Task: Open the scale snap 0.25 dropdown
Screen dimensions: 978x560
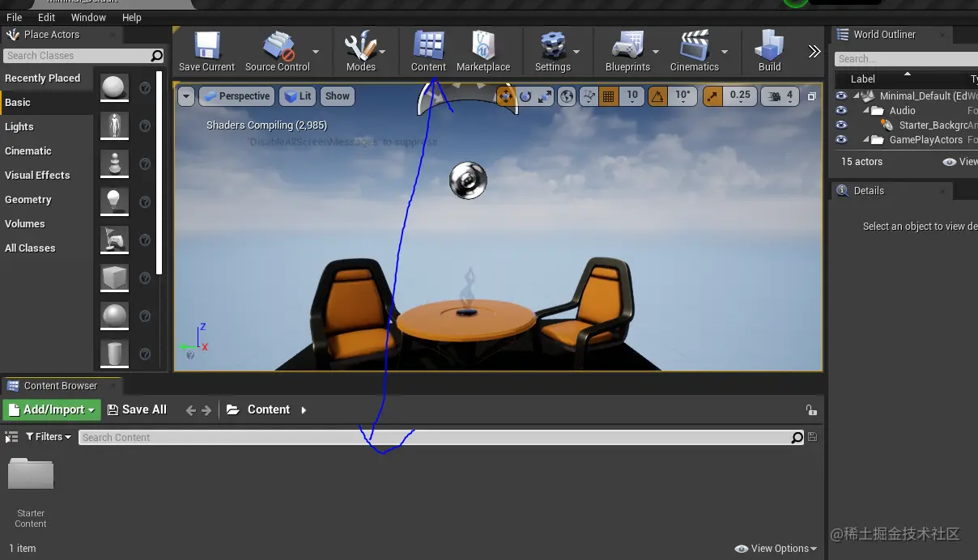Action: [740, 95]
